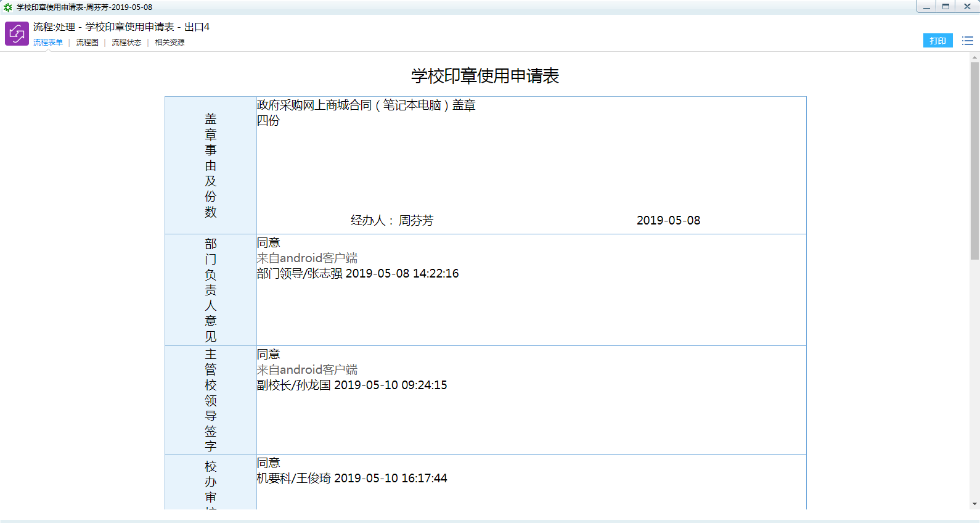Click the green app icon in title bar
Viewport: 980px width, 523px height.
pyautogui.click(x=7, y=7)
